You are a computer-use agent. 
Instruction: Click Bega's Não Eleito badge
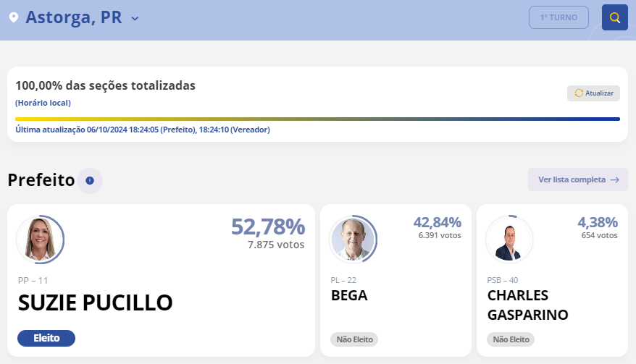(354, 339)
